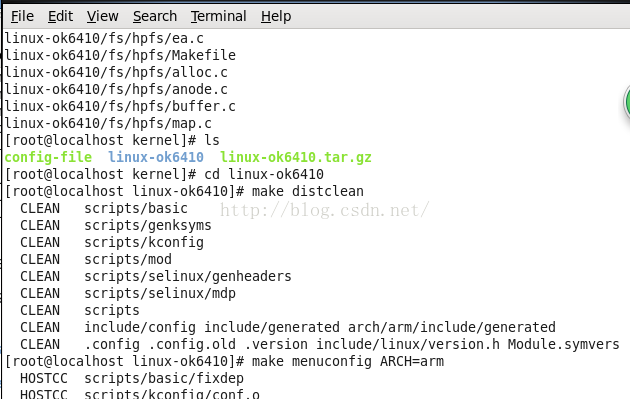Click the CLEAN include/config line
630x399 pixels.
pyautogui.click(x=288, y=327)
